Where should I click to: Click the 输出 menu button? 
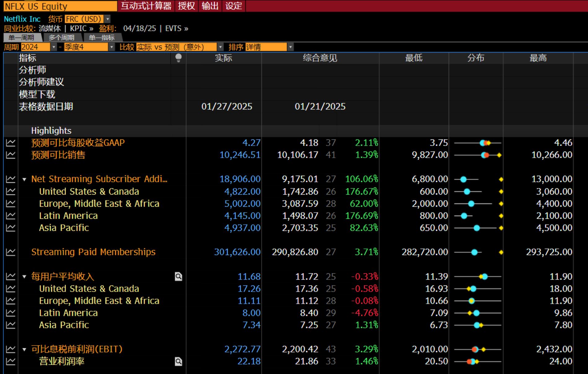point(210,6)
